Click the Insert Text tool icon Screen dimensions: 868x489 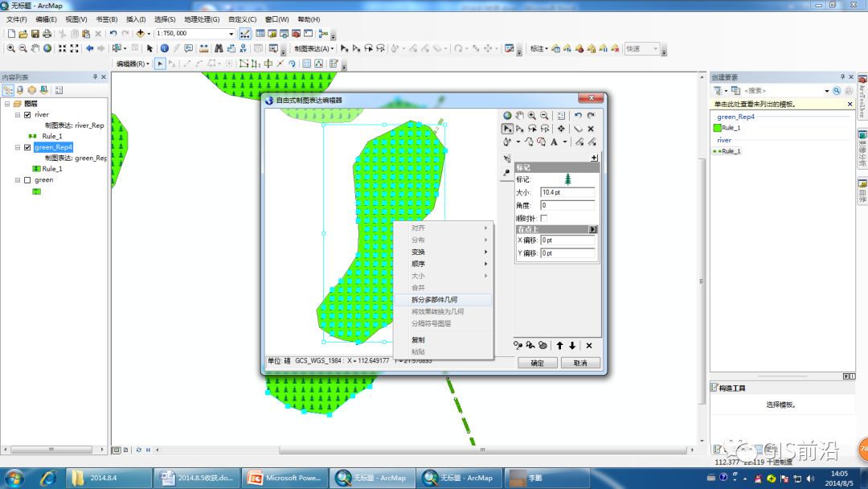(554, 142)
